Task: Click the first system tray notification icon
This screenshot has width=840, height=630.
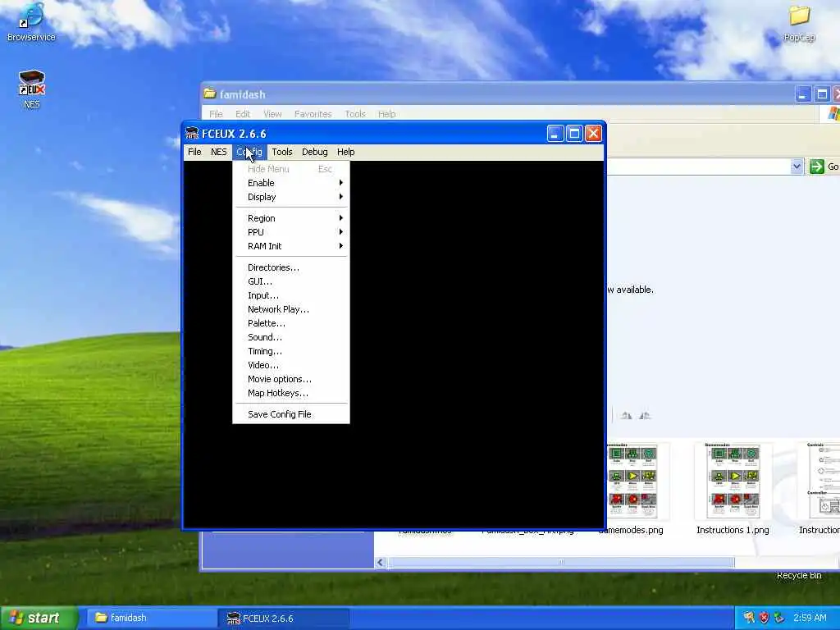Action: click(x=748, y=618)
